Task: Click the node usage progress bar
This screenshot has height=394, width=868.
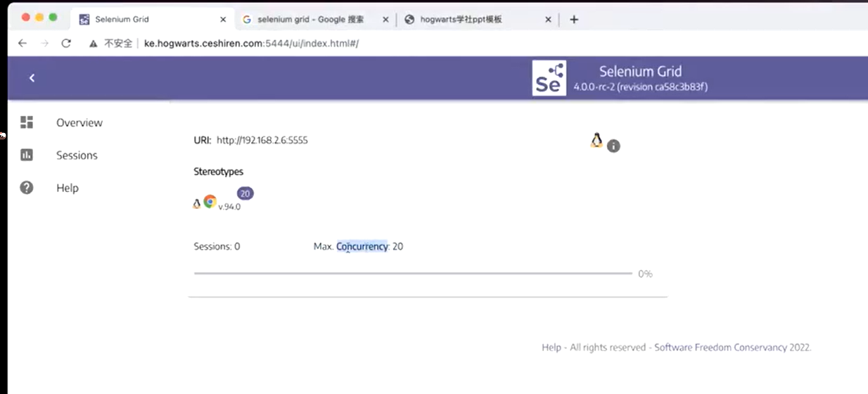Action: pyautogui.click(x=413, y=273)
